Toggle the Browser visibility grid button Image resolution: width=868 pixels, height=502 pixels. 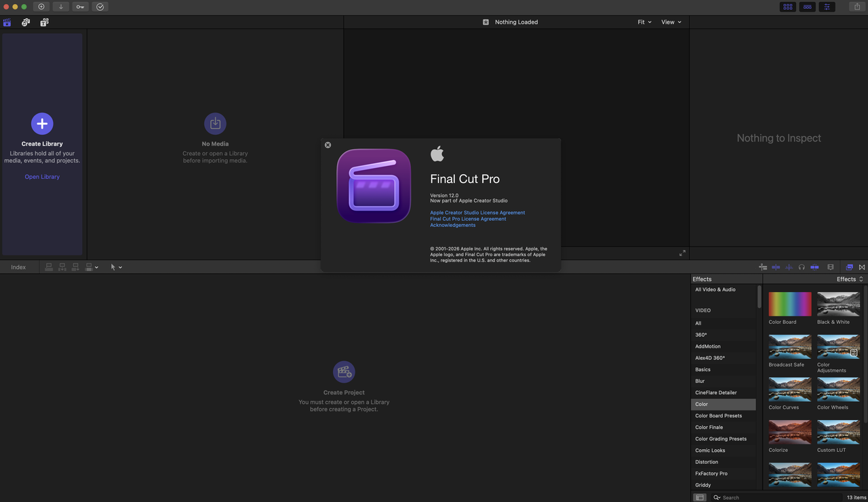(787, 7)
